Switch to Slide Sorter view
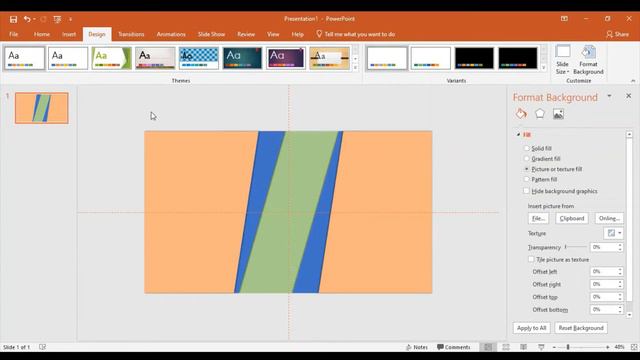Viewport: 640px width, 360px height. tap(506, 347)
